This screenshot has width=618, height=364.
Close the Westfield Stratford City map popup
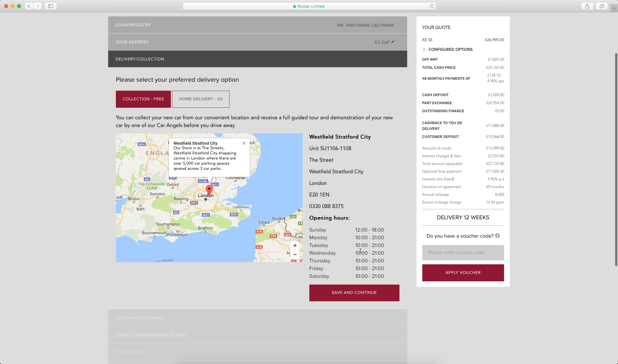coord(244,143)
